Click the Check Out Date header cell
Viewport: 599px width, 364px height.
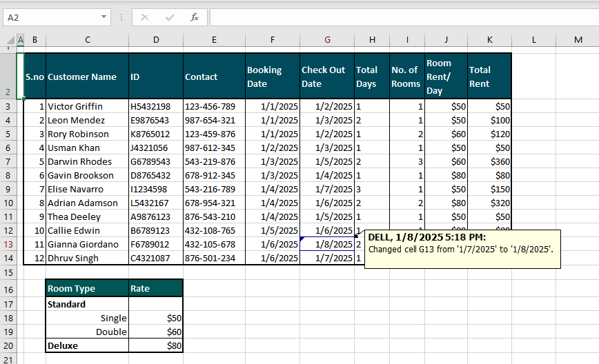(327, 77)
